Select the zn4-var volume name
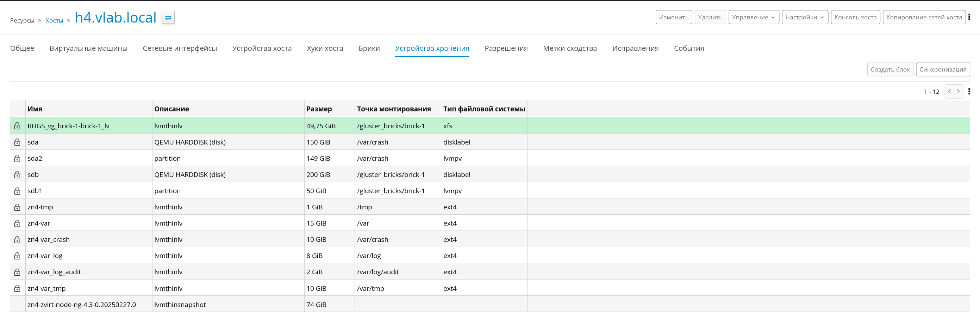The width and height of the screenshot is (980, 313). click(39, 223)
